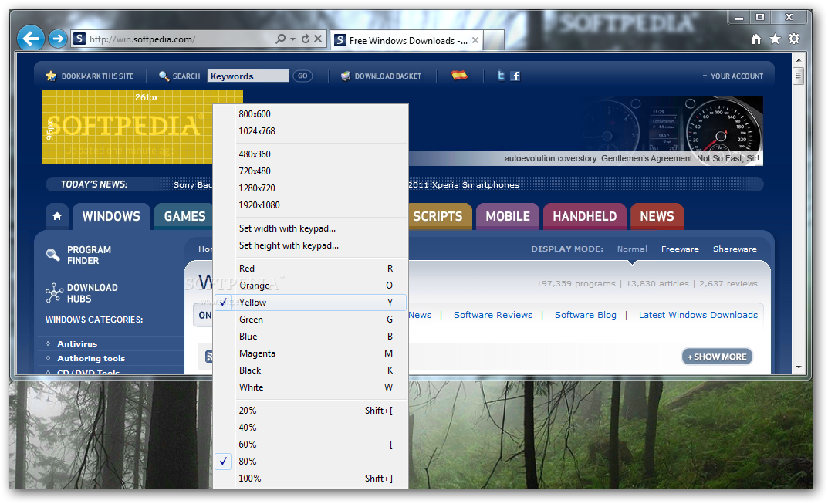Click the Keywords search field
Screen dimensions: 828x504
[x=248, y=76]
